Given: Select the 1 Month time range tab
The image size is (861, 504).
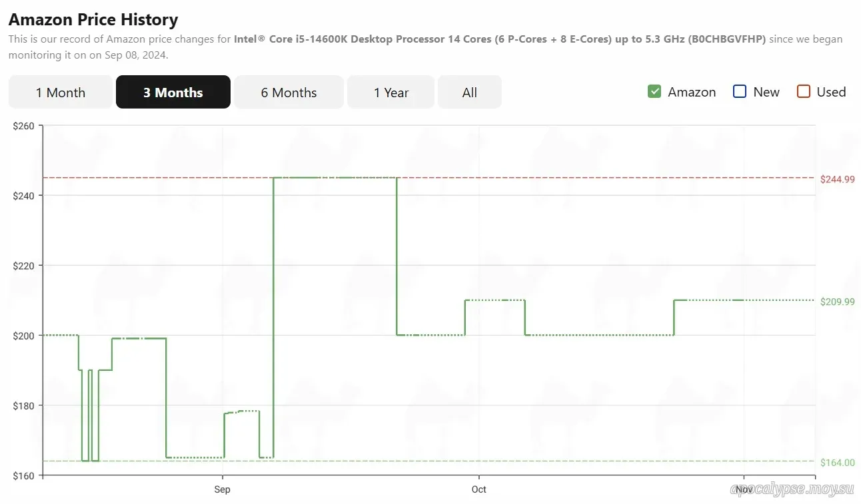Looking at the screenshot, I should click(61, 93).
